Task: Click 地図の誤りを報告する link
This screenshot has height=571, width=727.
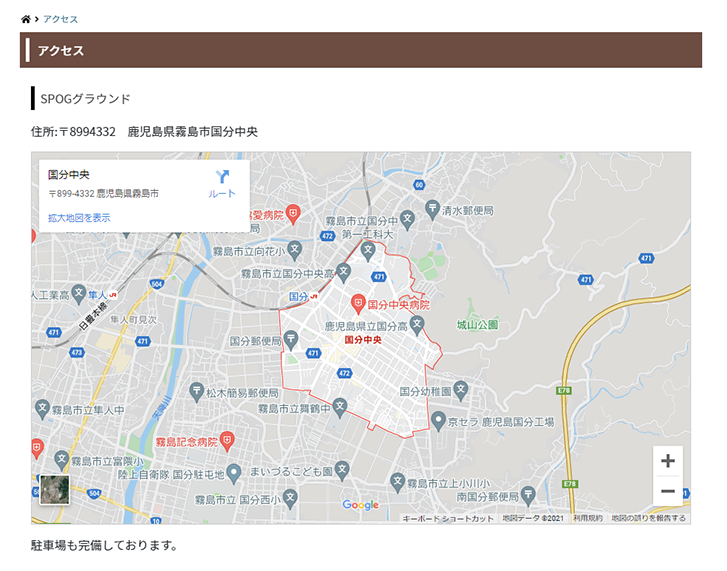Action: click(648, 518)
